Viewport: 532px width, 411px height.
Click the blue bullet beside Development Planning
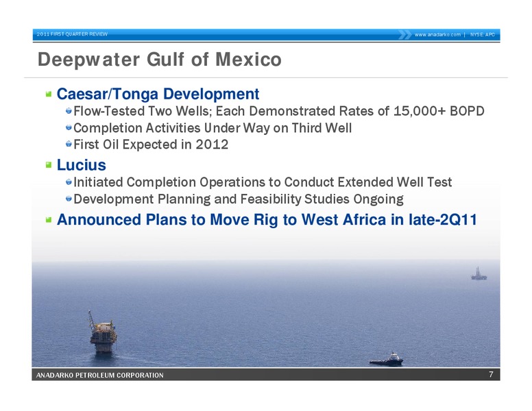coord(69,199)
